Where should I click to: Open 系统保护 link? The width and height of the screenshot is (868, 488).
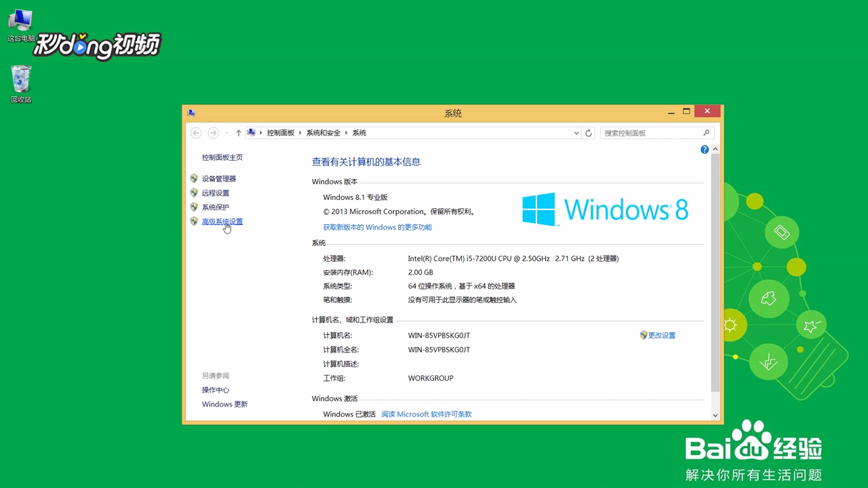pyautogui.click(x=216, y=207)
